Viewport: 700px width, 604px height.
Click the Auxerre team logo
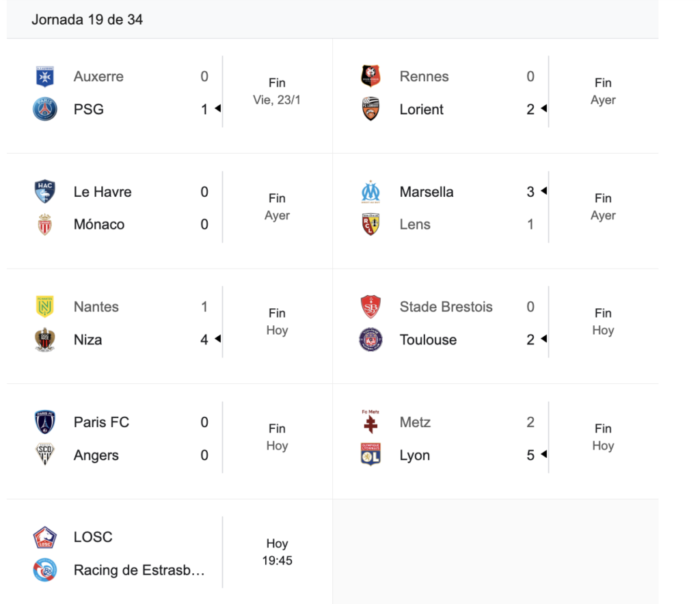(45, 77)
